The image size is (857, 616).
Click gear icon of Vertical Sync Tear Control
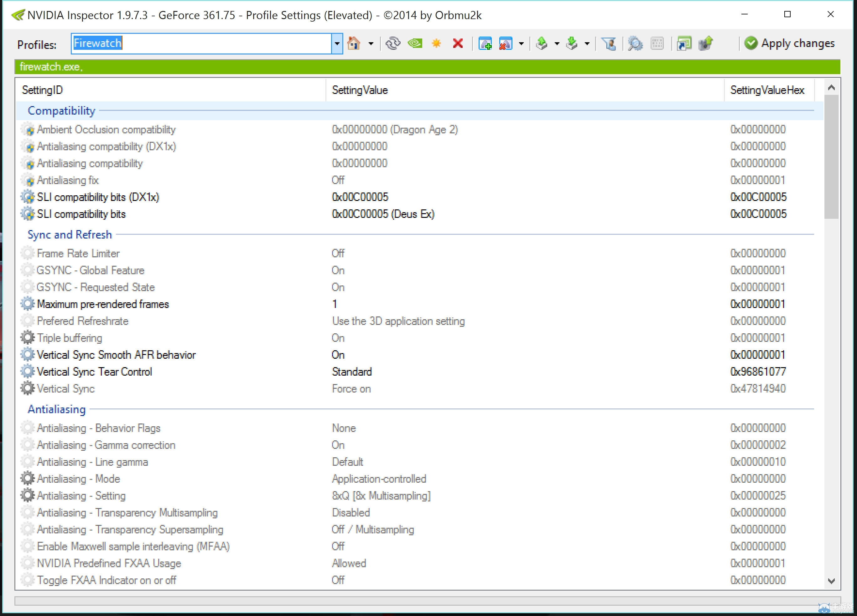(x=28, y=372)
